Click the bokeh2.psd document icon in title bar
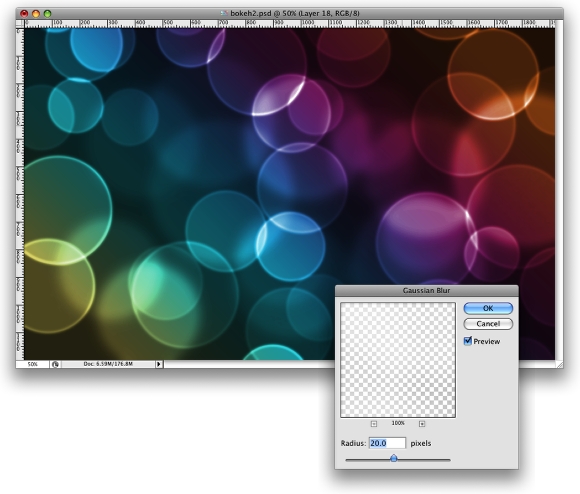Viewport: 580px width, 494px height. [223, 13]
